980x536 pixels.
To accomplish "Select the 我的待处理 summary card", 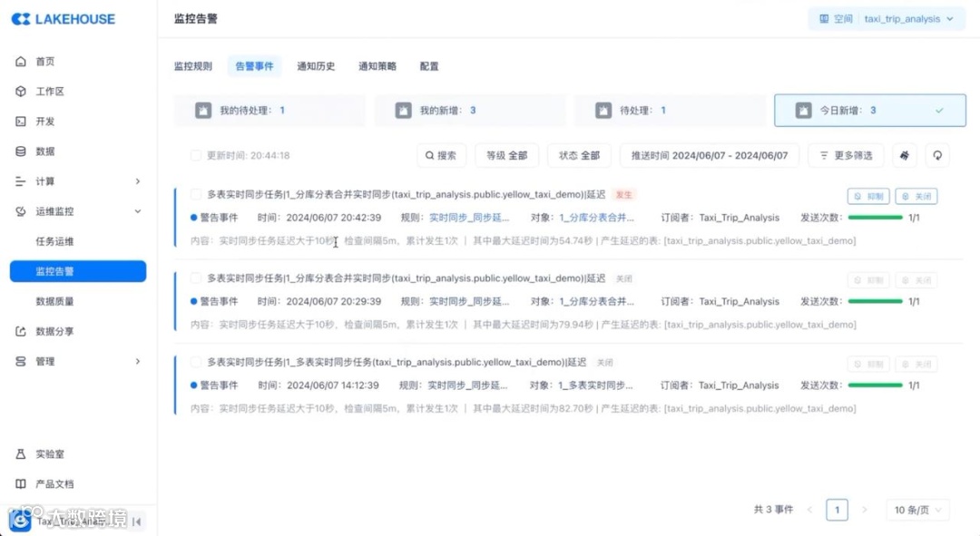I will [x=269, y=111].
